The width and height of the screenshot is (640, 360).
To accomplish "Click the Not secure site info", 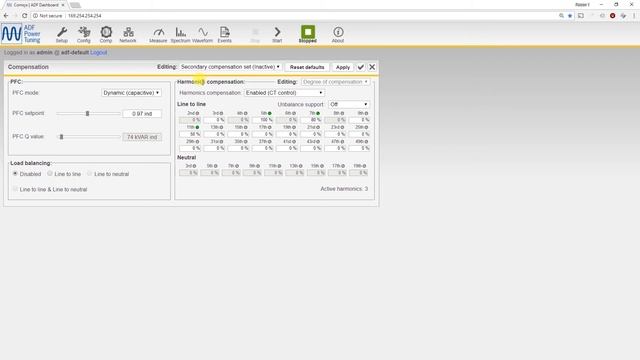I will (48, 16).
